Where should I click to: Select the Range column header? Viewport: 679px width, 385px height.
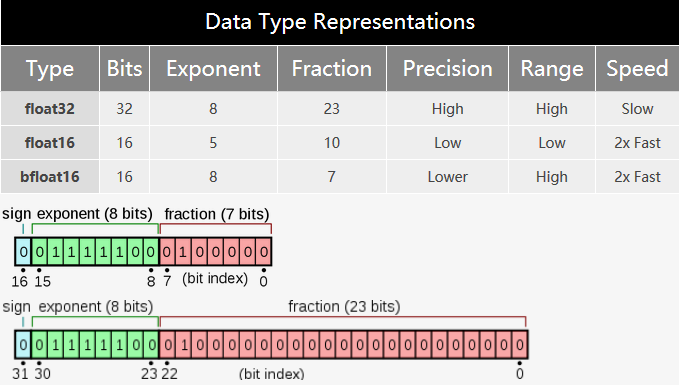[x=552, y=68]
